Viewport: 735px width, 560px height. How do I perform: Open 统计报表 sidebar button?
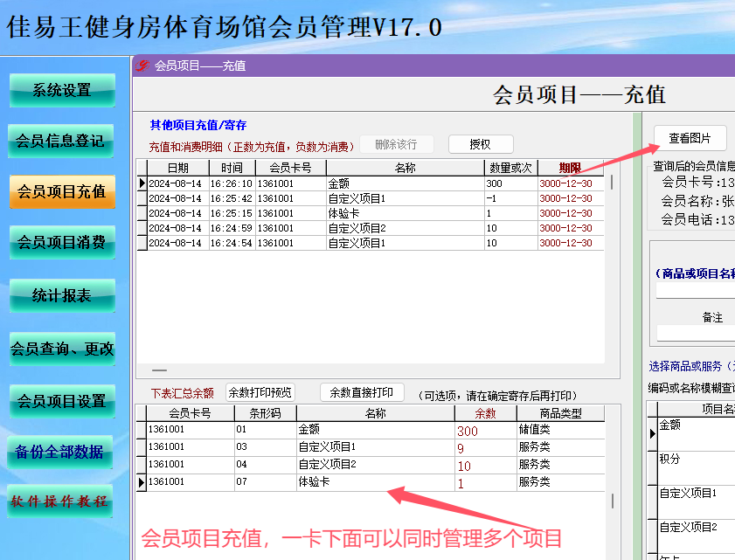point(62,295)
